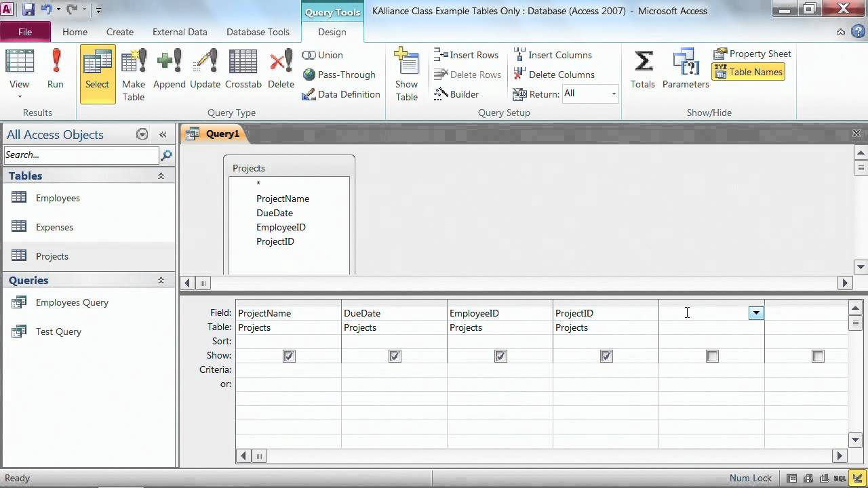The width and height of the screenshot is (868, 488).
Task: Expand the View button dropdown arrow
Action: 19,97
